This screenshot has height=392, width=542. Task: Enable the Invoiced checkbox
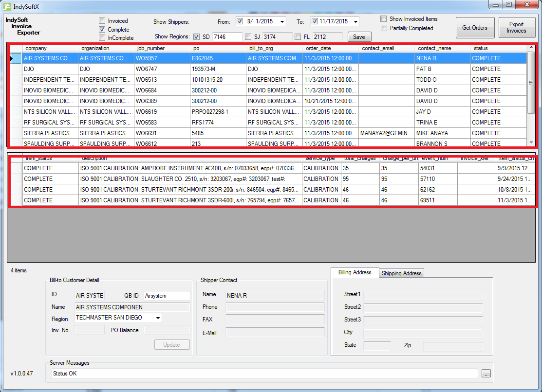[x=102, y=21]
